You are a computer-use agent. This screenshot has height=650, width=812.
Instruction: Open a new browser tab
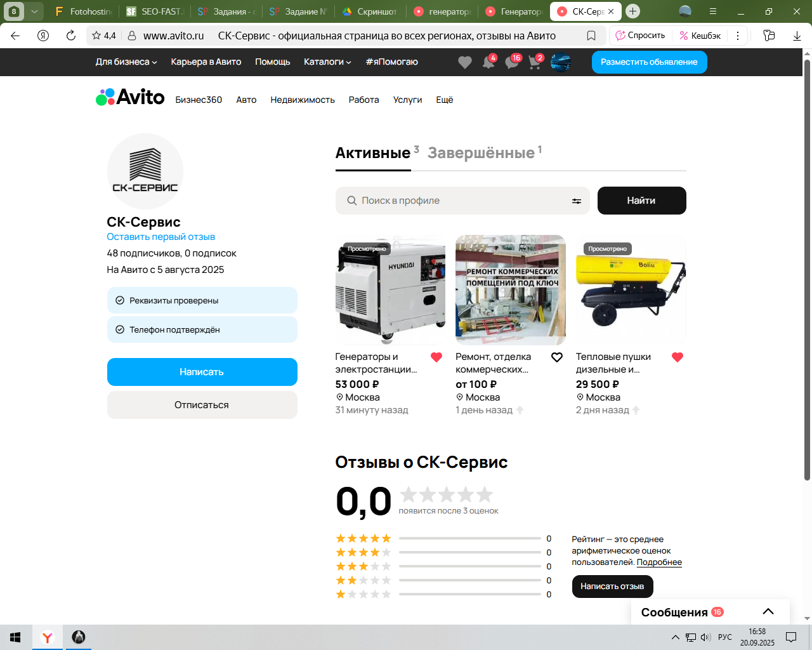coord(632,11)
